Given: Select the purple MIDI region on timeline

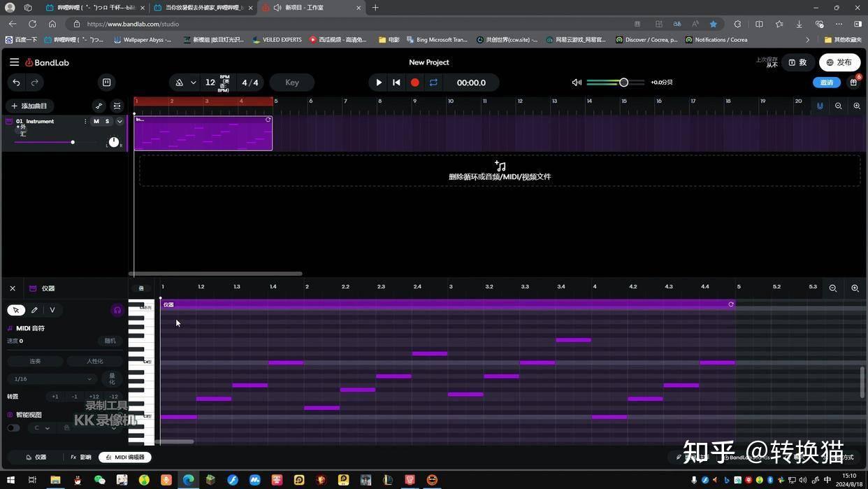Looking at the screenshot, I should pos(203,133).
